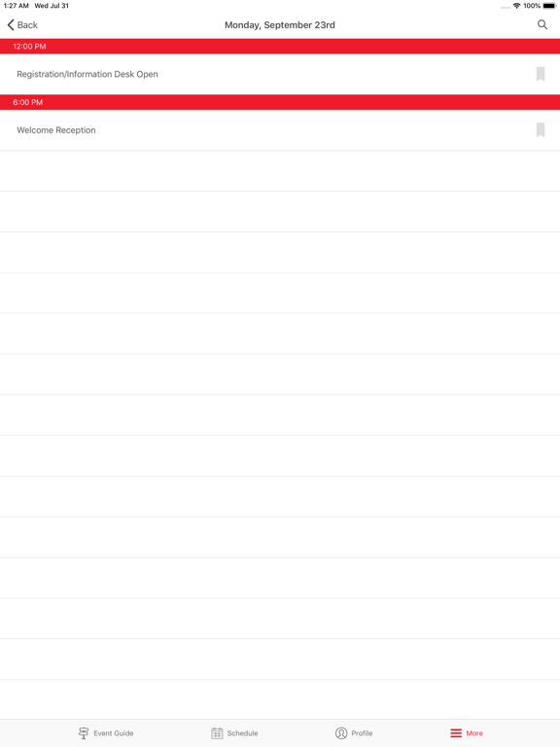Open the Welcome Reception session
This screenshot has height=747, width=560.
(280, 130)
